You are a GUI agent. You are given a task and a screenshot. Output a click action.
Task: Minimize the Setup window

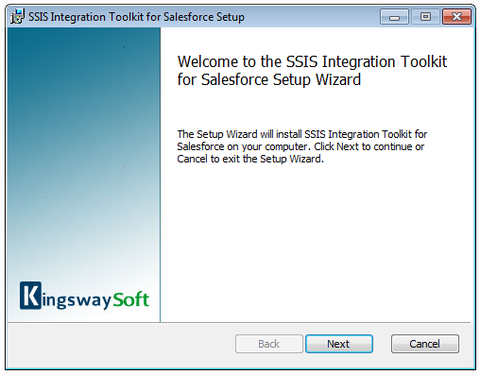pyautogui.click(x=394, y=17)
